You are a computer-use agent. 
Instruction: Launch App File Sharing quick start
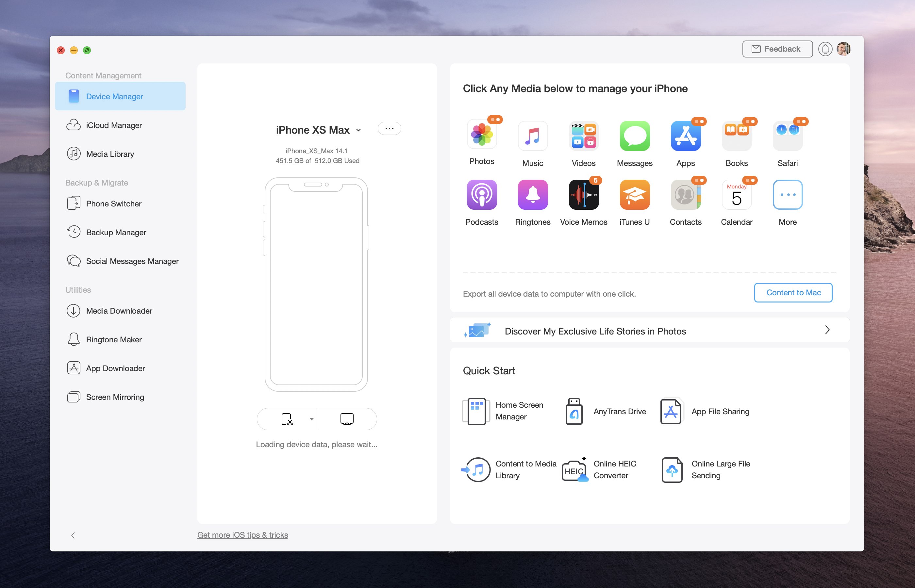pyautogui.click(x=705, y=411)
